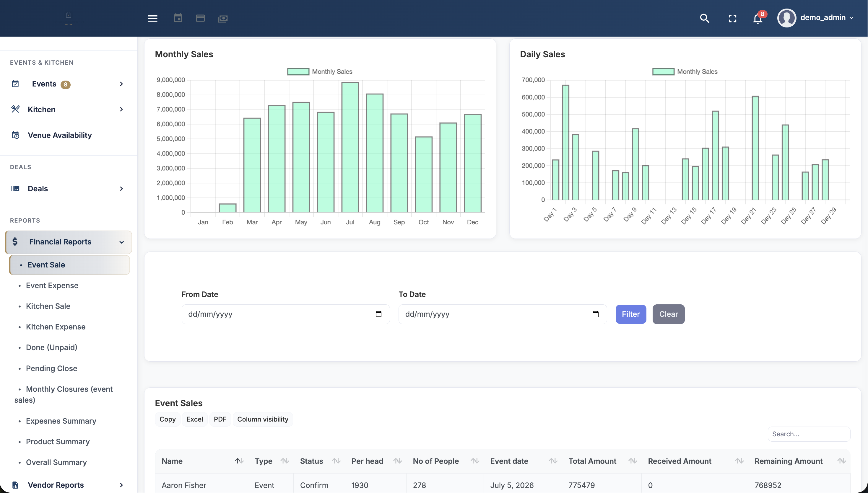This screenshot has height=493, width=868.
Task: Click the From Date input field
Action: click(285, 314)
